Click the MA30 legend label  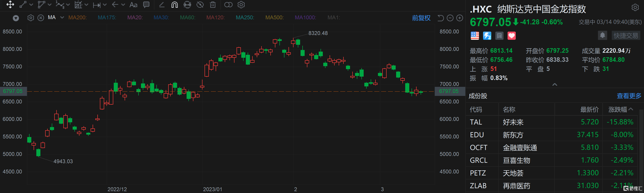click(161, 18)
